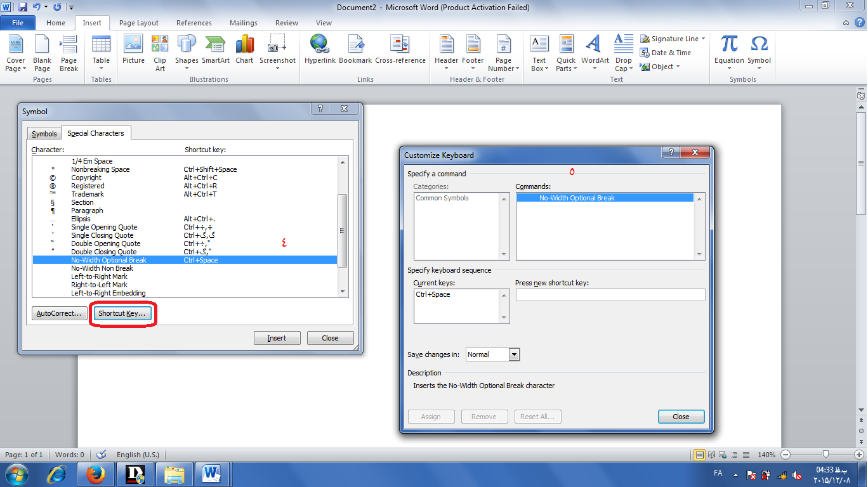Open the file explorer taskbar icon
This screenshot has height=487, width=868.
tap(174, 474)
